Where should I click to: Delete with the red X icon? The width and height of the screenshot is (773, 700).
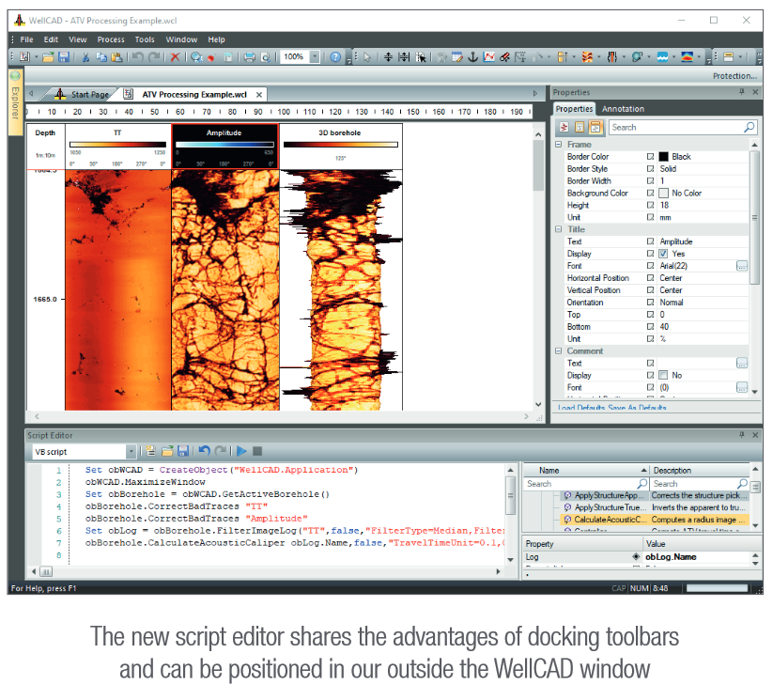coord(175,57)
